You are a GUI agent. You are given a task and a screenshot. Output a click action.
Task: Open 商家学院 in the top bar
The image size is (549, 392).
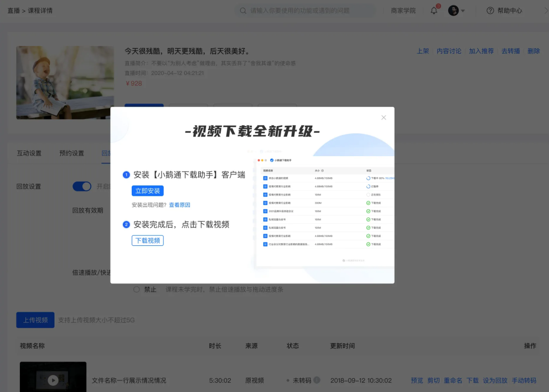coord(403,11)
